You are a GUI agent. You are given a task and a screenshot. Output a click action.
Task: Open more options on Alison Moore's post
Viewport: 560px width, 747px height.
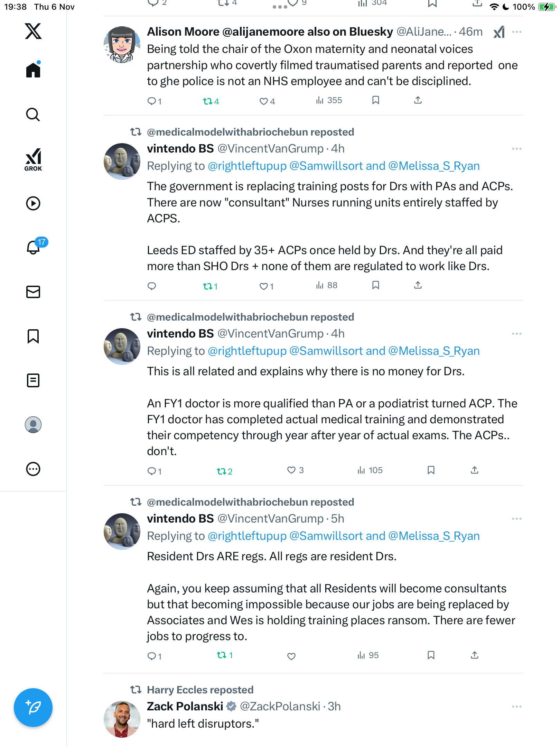click(x=517, y=32)
